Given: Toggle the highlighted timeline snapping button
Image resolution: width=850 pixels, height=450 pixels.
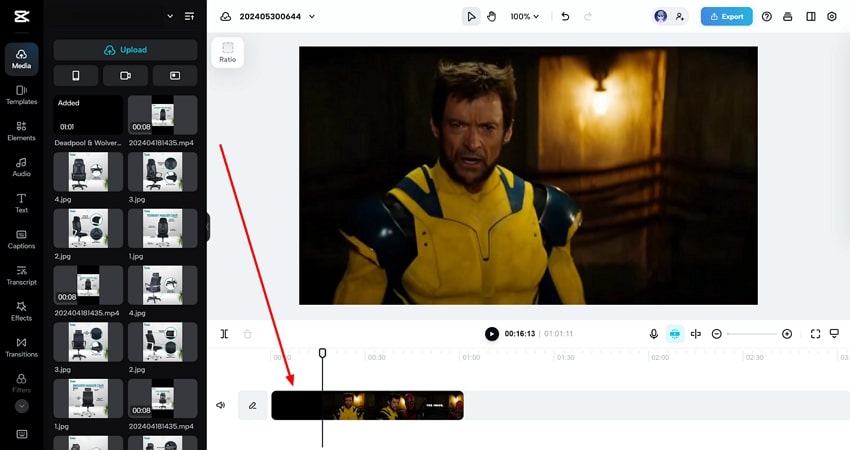Looking at the screenshot, I should 675,334.
